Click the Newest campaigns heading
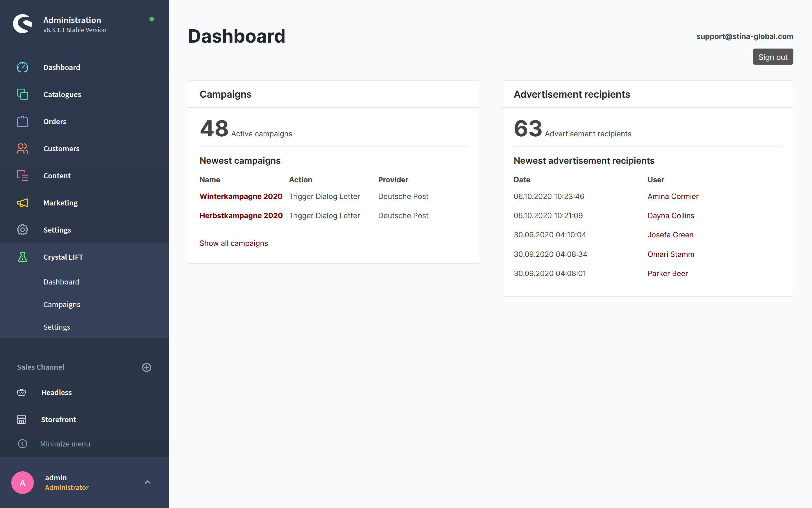This screenshot has height=508, width=812. 240,161
